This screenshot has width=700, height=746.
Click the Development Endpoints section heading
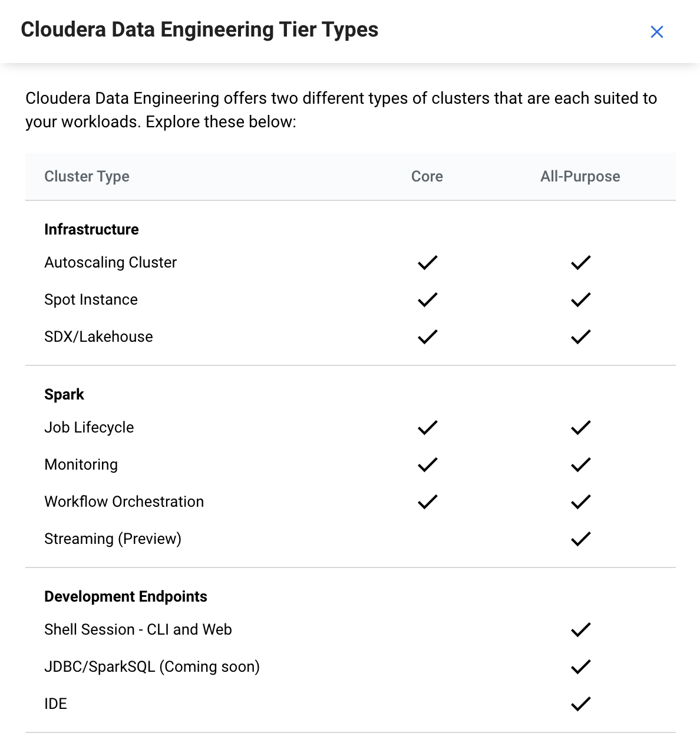coord(126,596)
